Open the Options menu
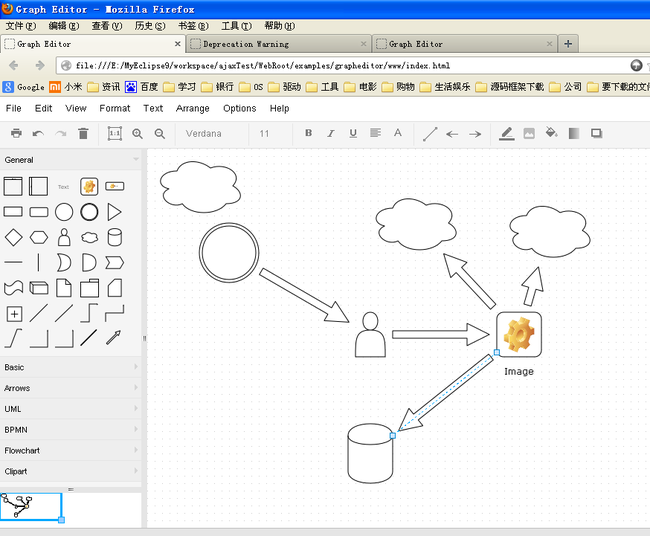 tap(240, 109)
